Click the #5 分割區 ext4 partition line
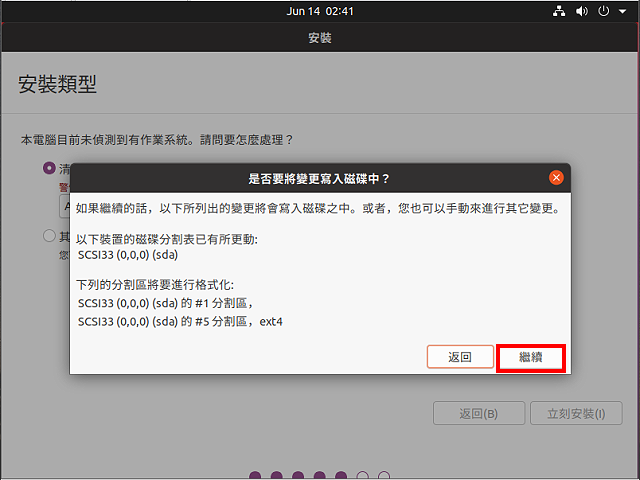This screenshot has width=640, height=480. point(180,321)
